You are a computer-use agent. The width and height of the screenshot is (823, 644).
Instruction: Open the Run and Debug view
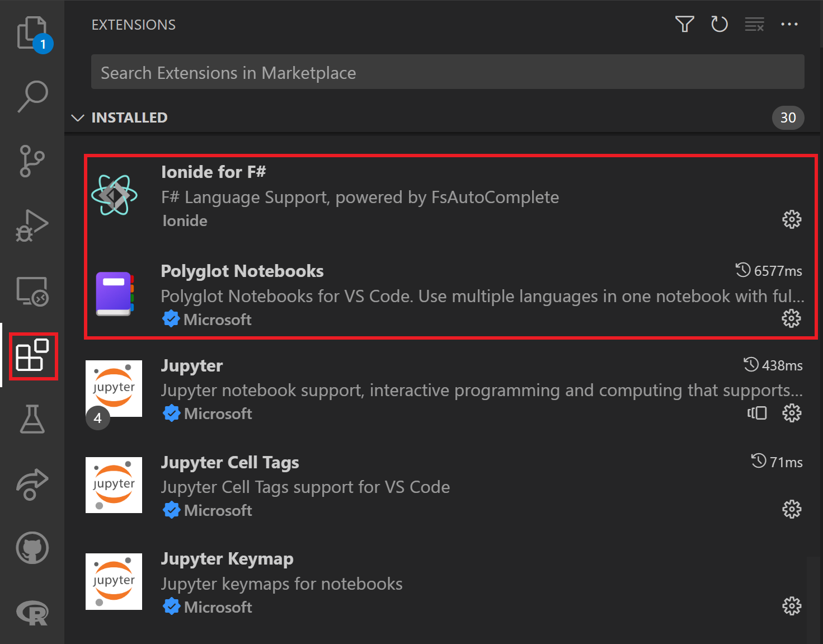(32, 225)
